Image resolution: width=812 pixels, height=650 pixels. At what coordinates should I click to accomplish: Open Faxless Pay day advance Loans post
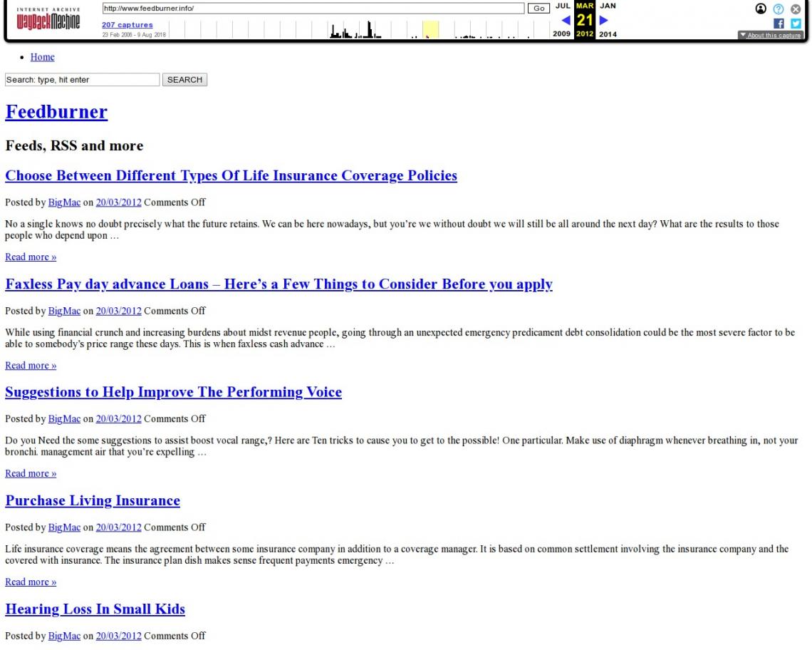279,284
